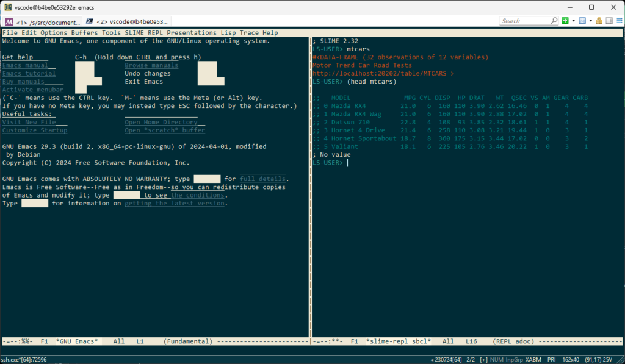Viewport: 625px width, 364px height.
Task: Click the search magnifier icon
Action: [554, 20]
